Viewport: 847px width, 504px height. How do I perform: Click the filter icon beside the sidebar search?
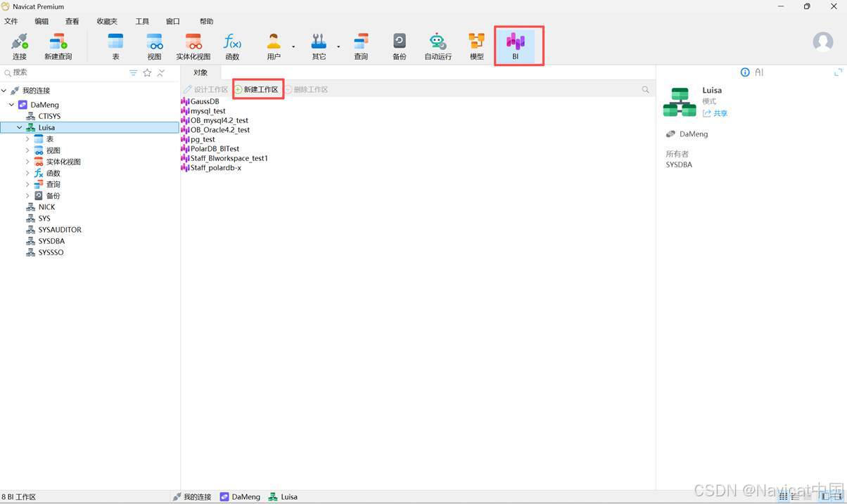(x=134, y=72)
